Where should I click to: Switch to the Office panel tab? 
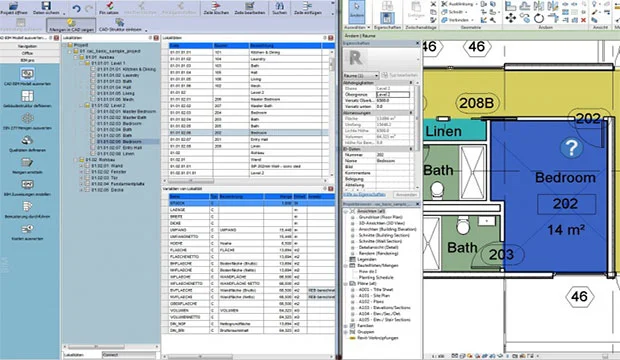(27, 53)
